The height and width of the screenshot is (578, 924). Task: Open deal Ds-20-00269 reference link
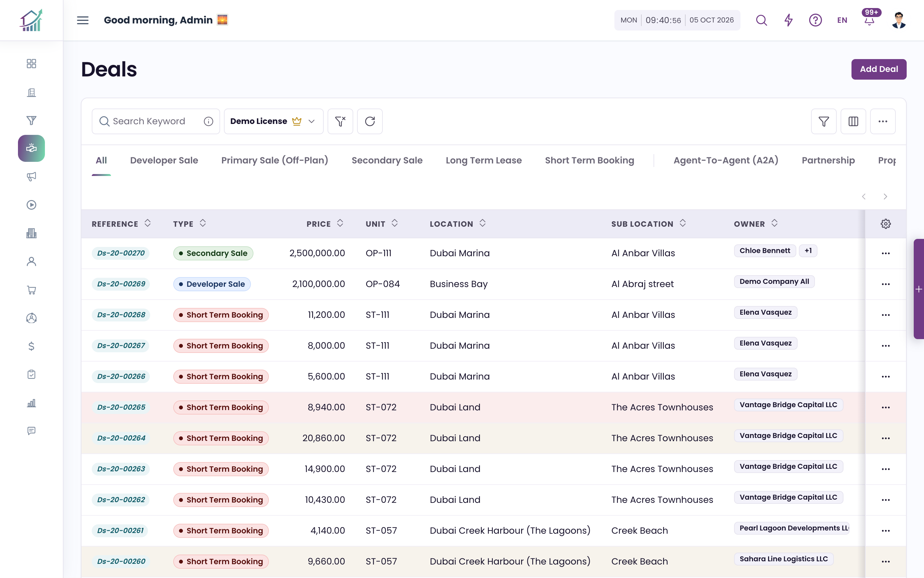(121, 284)
